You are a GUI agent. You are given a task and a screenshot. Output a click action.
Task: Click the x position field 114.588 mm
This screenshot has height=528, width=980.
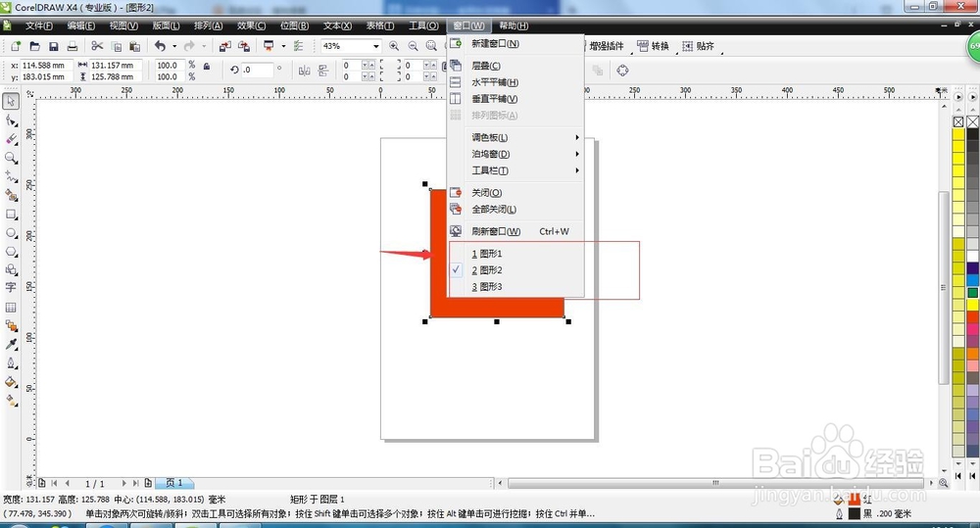pos(46,65)
